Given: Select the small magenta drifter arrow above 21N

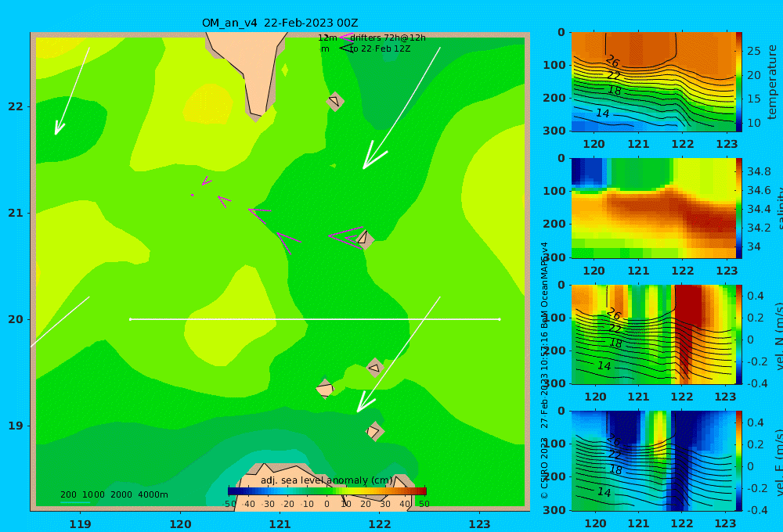Looking at the screenshot, I should click(206, 181).
